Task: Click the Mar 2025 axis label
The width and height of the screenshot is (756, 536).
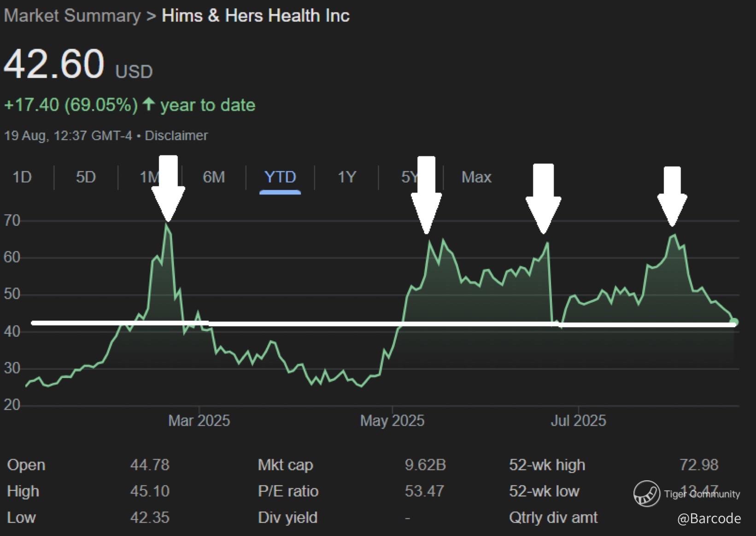Action: [199, 420]
